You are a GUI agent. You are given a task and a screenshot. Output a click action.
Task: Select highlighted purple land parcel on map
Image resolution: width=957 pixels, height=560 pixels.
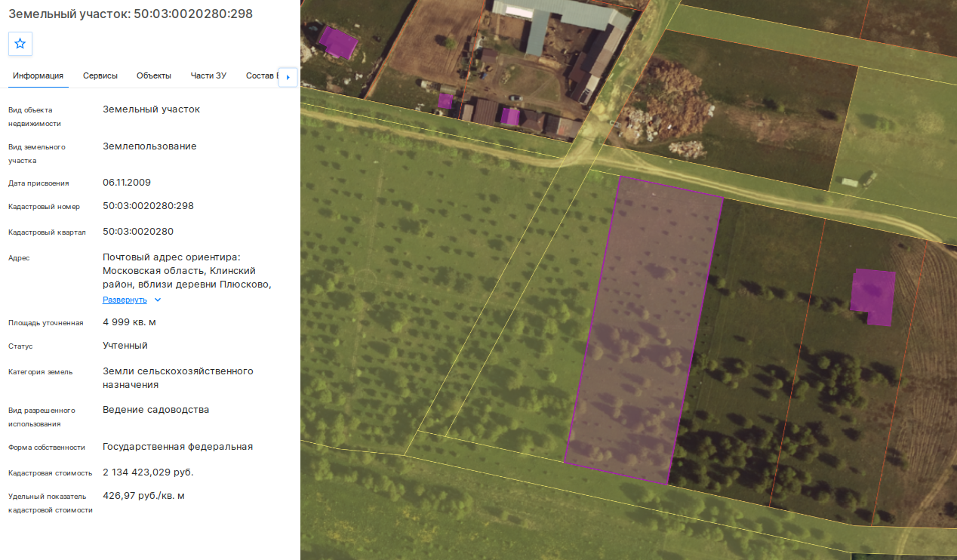pyautogui.click(x=644, y=330)
